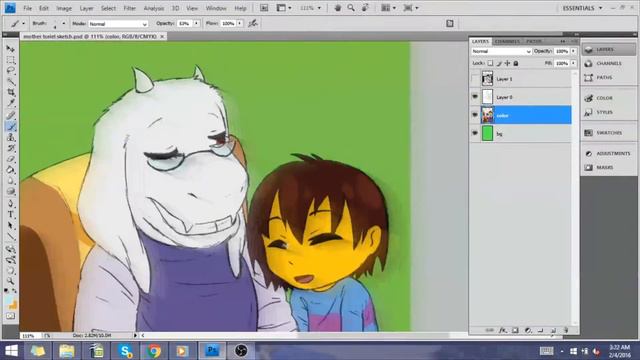
Task: Hide the color layer eye icon
Action: [x=475, y=115]
